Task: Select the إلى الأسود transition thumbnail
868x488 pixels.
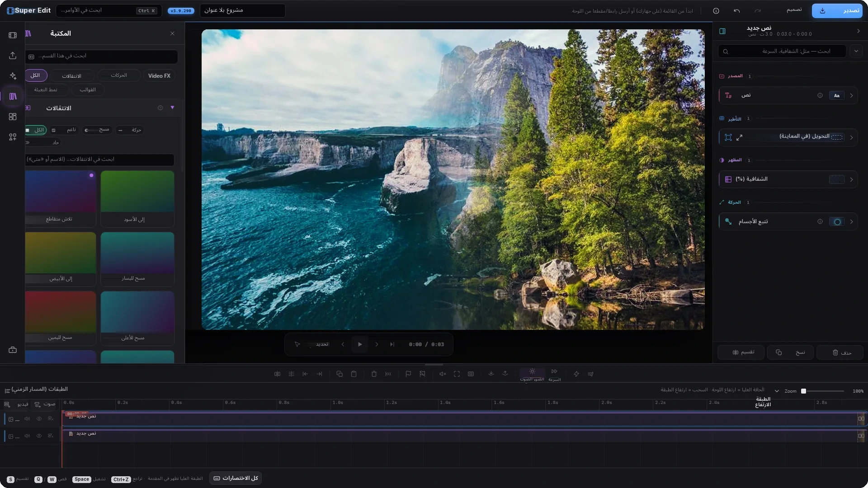Action: pyautogui.click(x=137, y=198)
